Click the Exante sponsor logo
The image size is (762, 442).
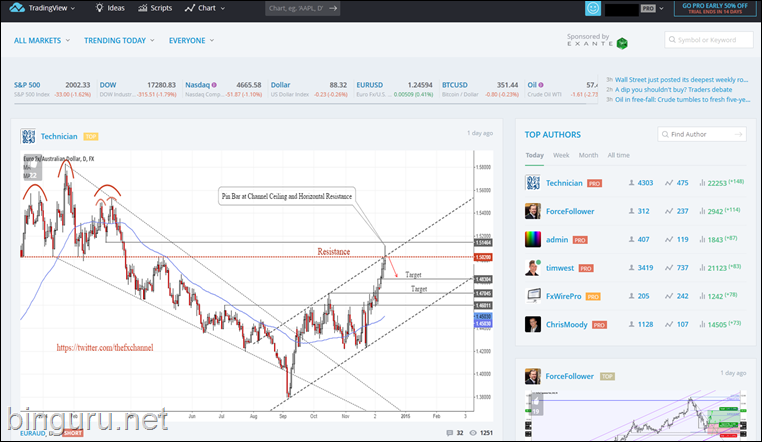[622, 43]
